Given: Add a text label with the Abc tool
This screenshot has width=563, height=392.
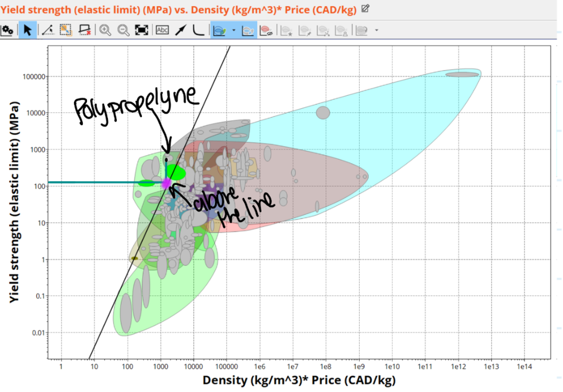Looking at the screenshot, I should 161,30.
